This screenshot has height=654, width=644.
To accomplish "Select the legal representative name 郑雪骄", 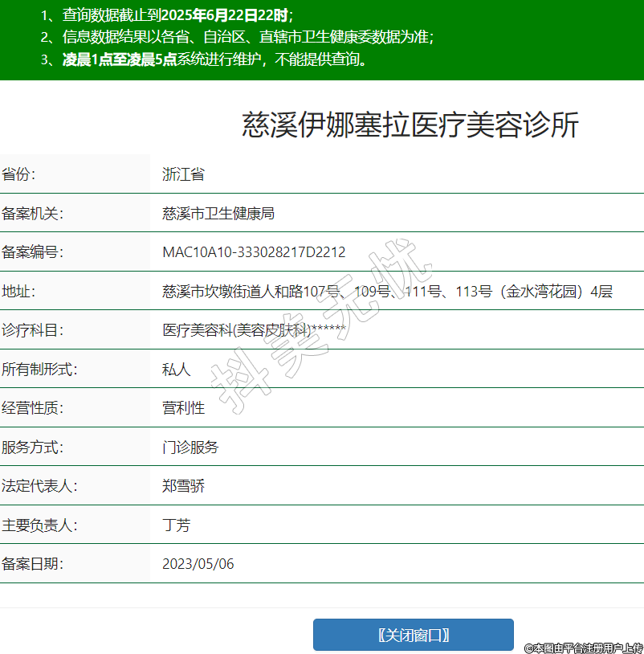I will click(183, 486).
